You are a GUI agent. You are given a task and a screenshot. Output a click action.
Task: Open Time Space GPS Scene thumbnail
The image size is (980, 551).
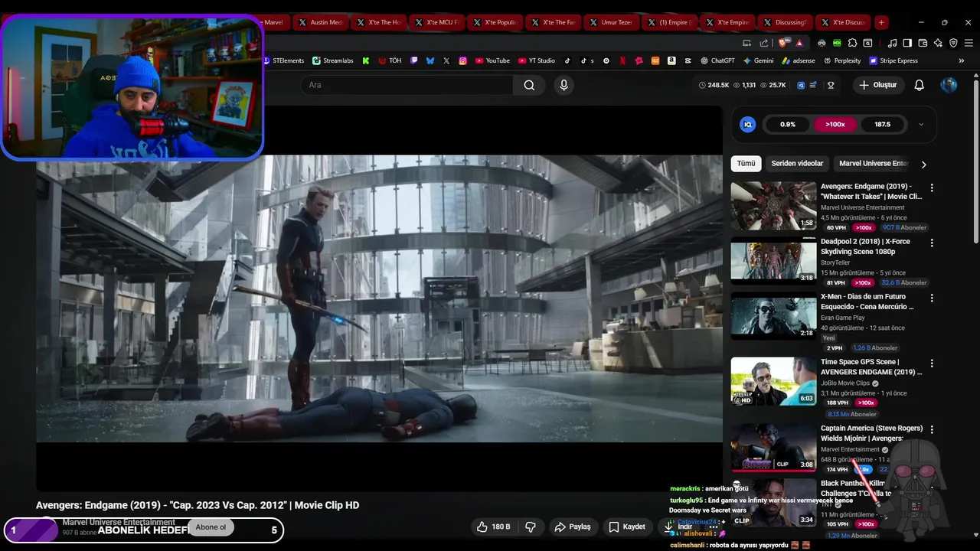pos(773,381)
